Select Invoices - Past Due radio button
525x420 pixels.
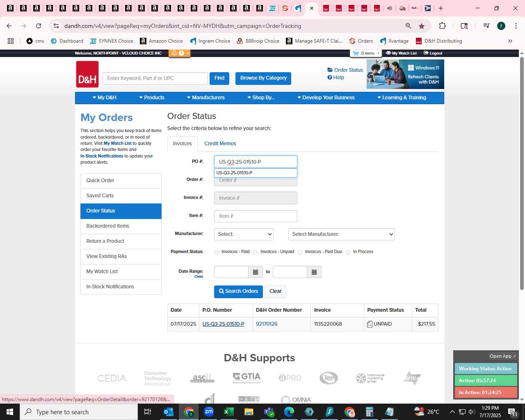click(x=300, y=252)
